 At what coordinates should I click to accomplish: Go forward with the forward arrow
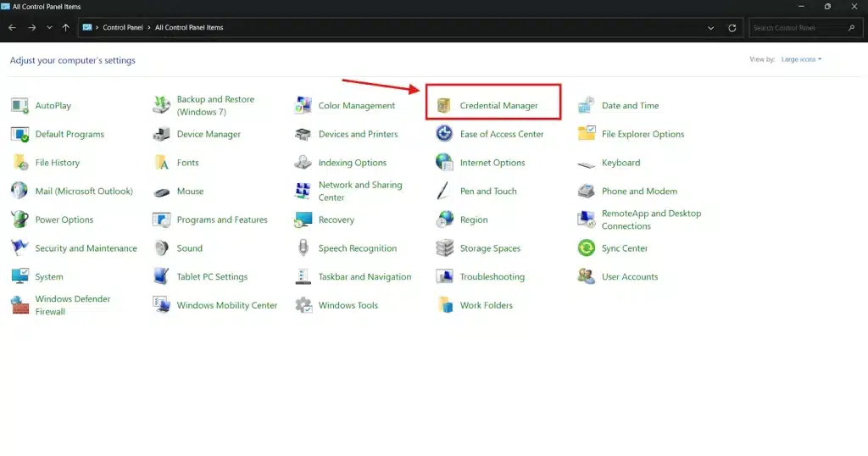(32, 27)
